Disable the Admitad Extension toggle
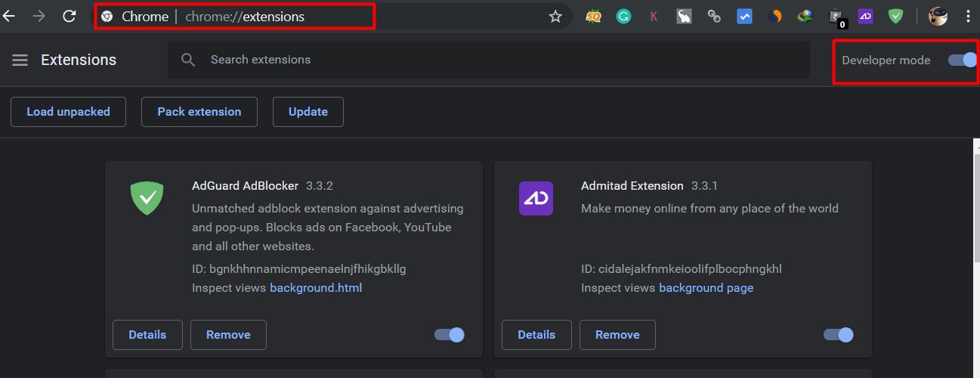Viewport: 980px width, 378px height. pyautogui.click(x=839, y=335)
